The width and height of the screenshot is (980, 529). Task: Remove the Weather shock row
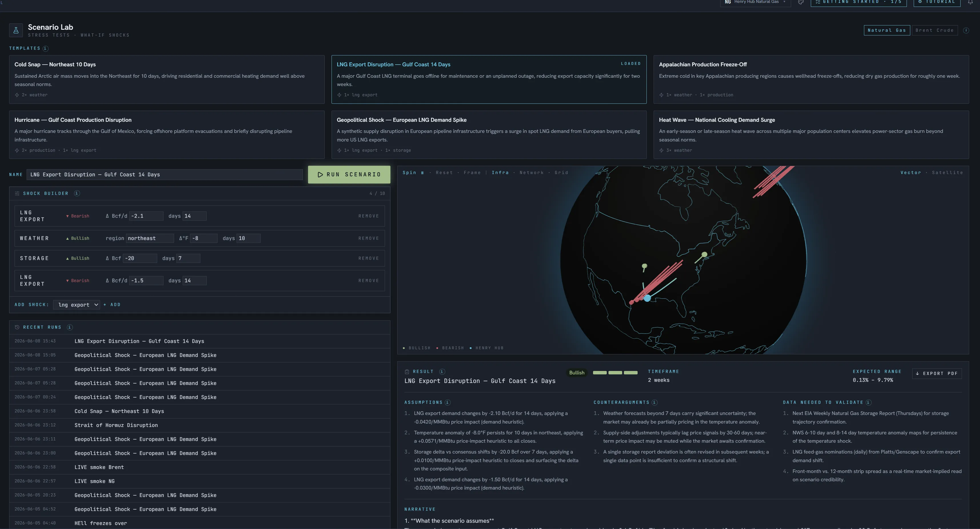pos(368,238)
